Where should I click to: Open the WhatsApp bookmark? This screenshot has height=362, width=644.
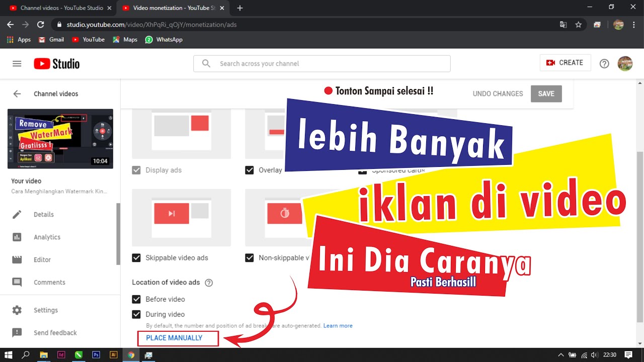pos(164,39)
